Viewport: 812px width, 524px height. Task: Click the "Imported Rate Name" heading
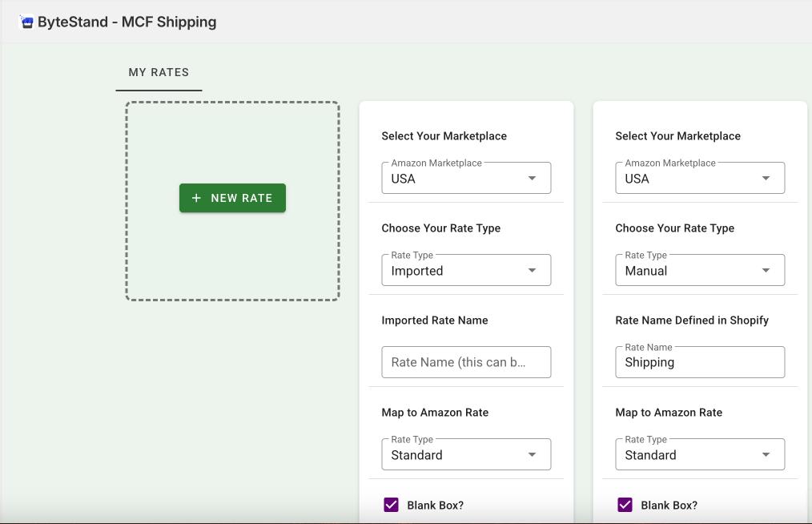tap(435, 320)
